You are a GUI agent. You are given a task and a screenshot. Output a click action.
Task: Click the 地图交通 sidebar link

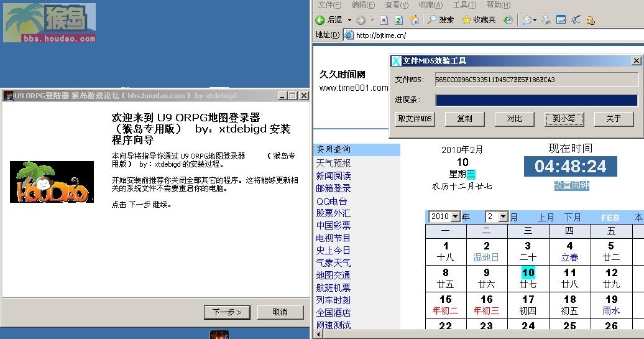(x=333, y=276)
